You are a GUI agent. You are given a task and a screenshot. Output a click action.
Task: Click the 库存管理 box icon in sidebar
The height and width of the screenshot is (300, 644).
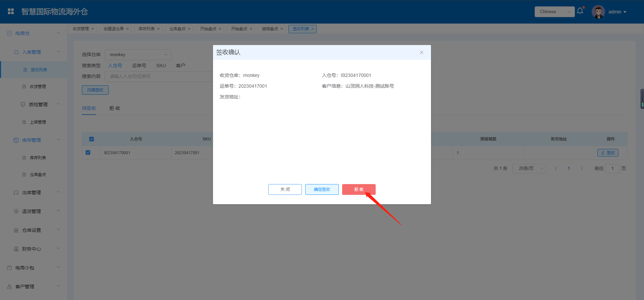(16, 140)
